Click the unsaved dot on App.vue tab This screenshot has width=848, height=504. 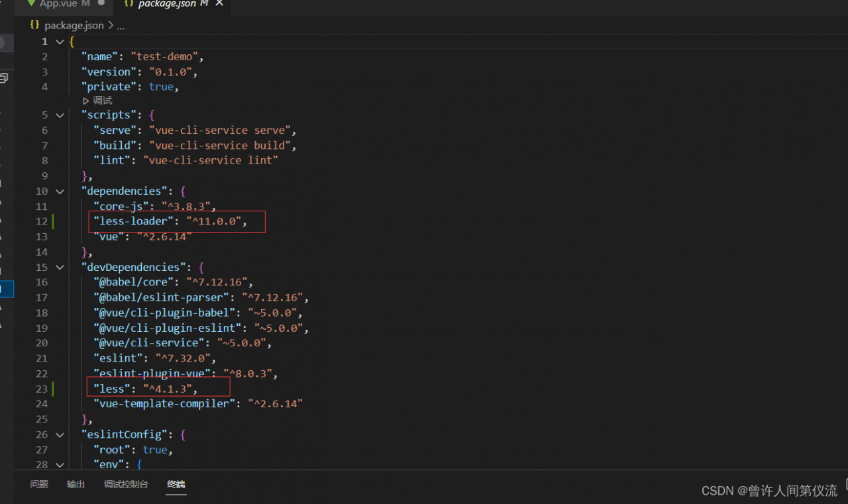[101, 3]
